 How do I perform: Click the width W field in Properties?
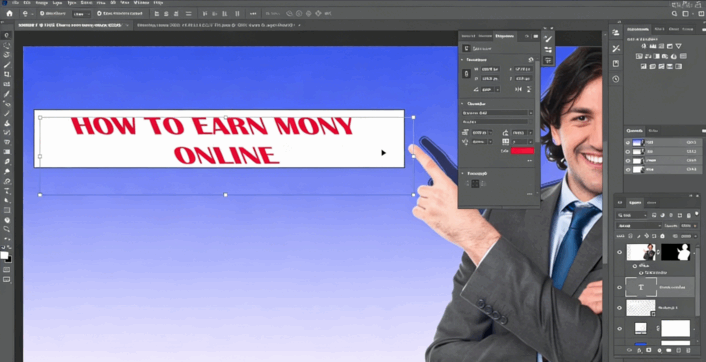tap(490, 69)
